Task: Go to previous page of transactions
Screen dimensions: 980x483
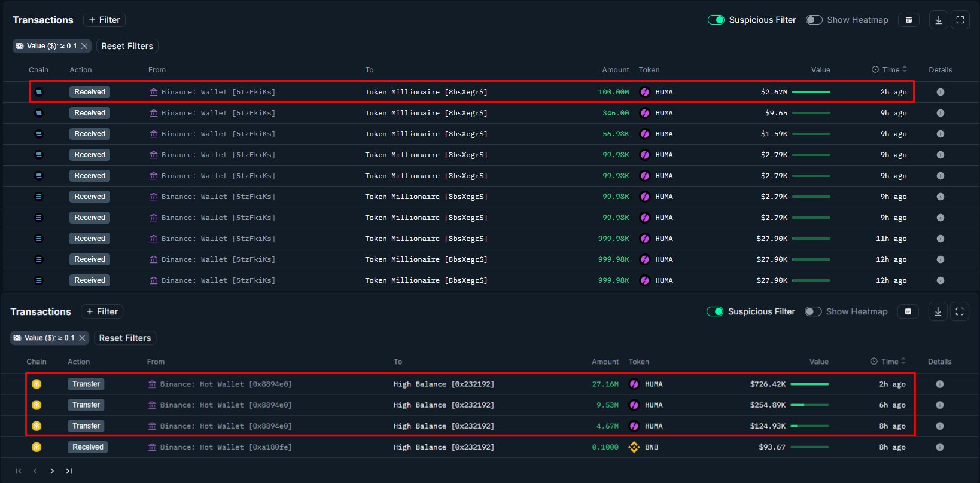Action: [35, 471]
